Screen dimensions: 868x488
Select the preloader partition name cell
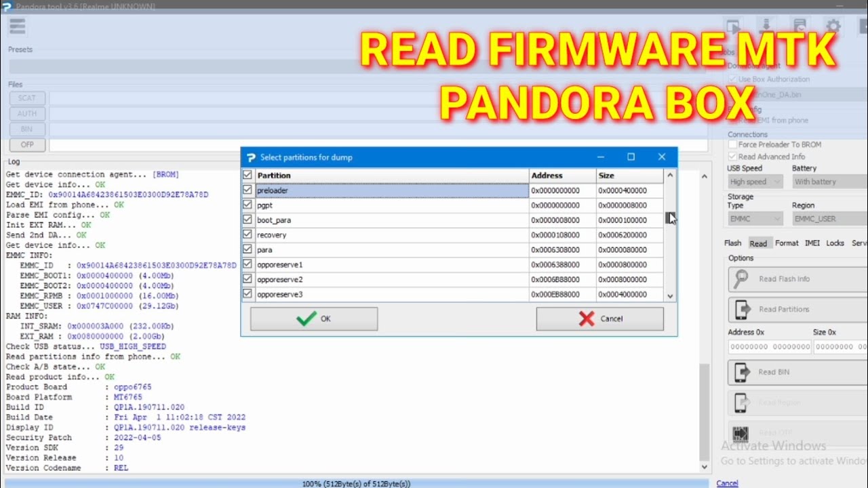(391, 190)
